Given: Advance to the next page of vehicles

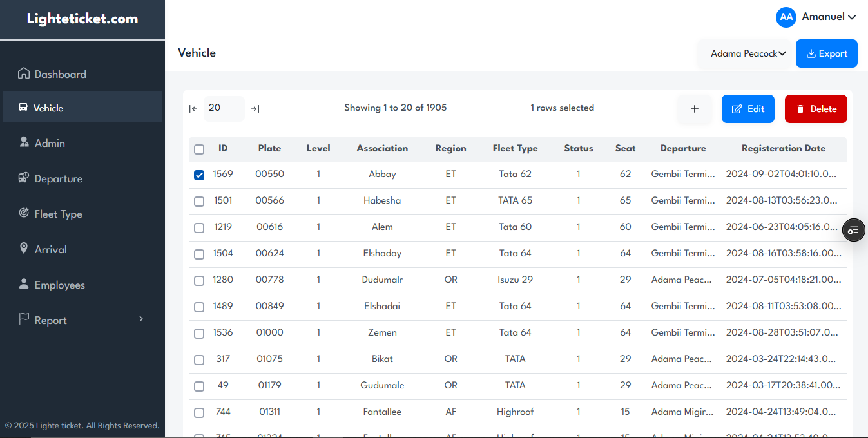Looking at the screenshot, I should click(x=255, y=108).
